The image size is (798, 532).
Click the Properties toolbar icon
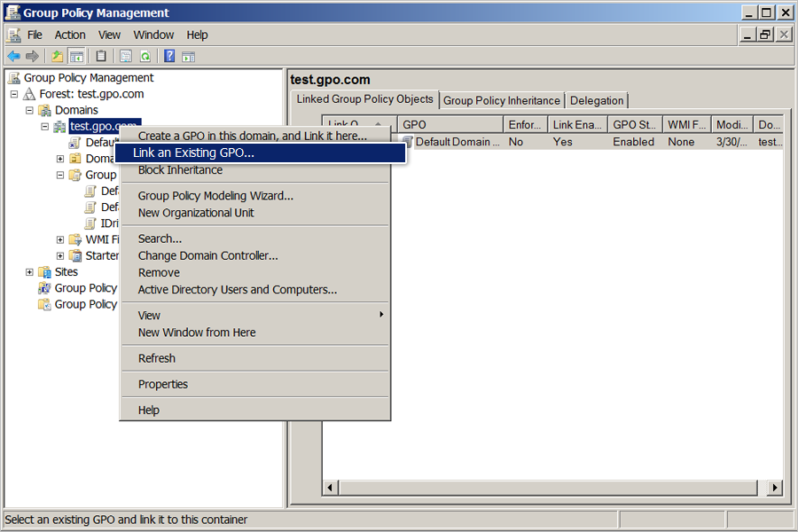coord(126,56)
